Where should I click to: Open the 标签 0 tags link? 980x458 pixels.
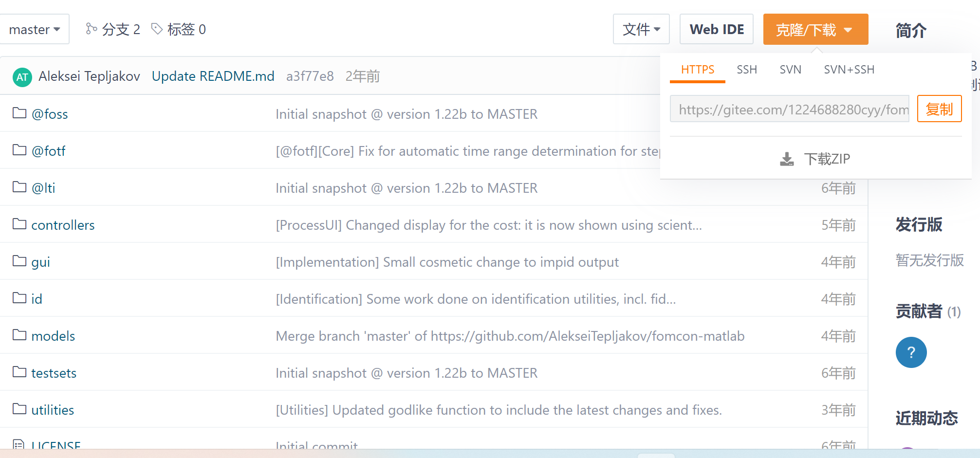[x=186, y=29]
